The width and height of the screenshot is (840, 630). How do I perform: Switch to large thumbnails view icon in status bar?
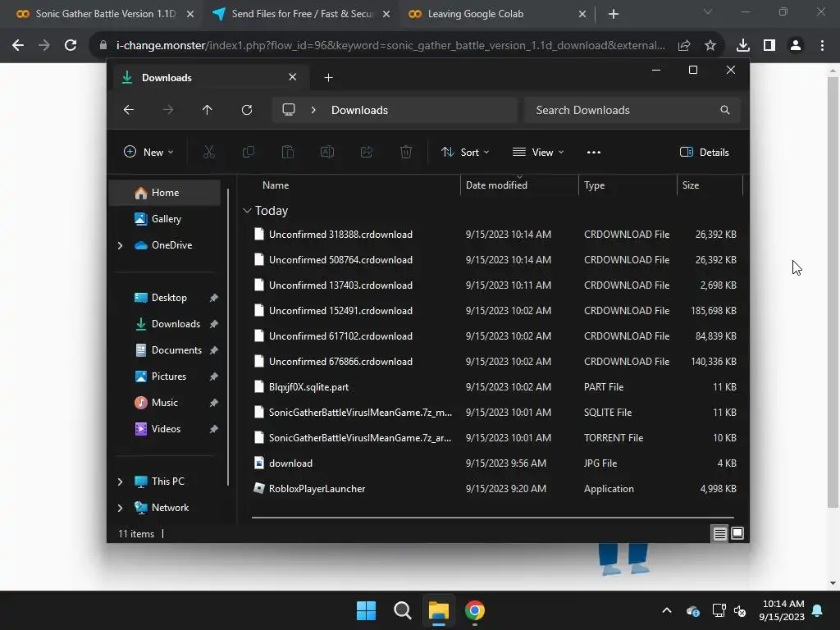click(737, 533)
